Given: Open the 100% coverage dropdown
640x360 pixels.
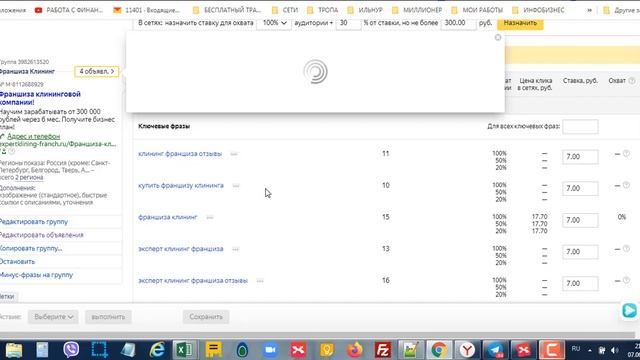Looking at the screenshot, I should point(274,23).
